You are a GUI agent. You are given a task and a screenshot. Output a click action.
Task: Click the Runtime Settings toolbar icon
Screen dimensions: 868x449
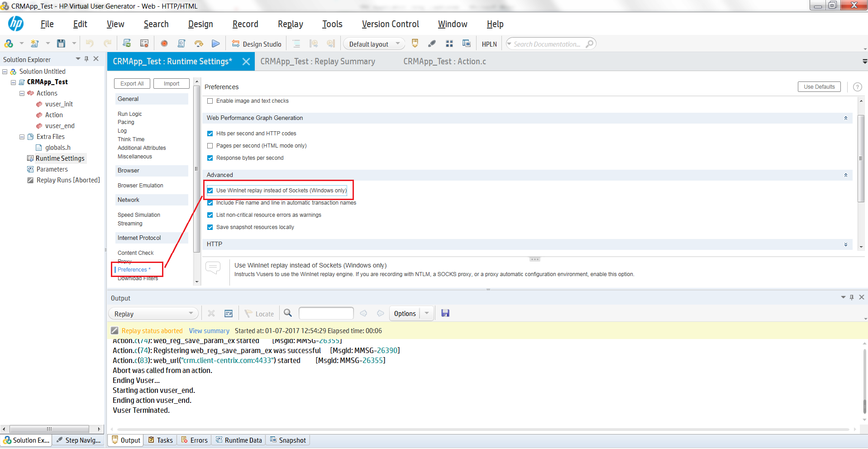point(144,44)
